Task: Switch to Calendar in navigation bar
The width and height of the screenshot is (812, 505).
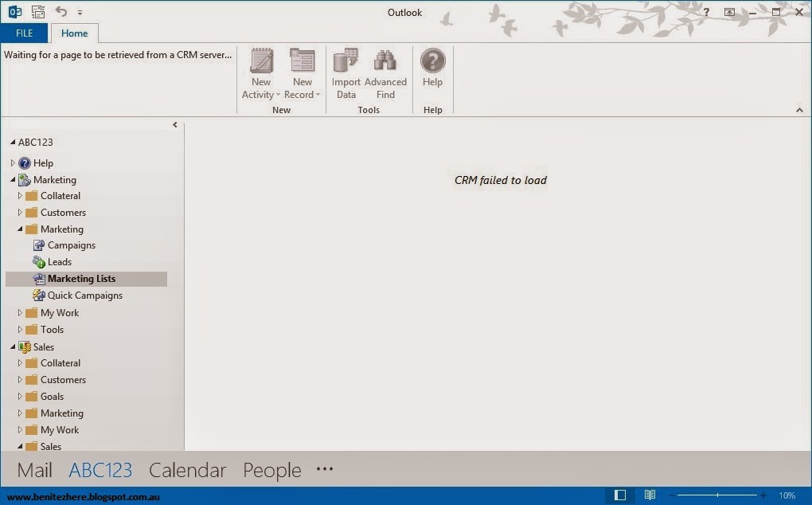Action: pos(187,470)
